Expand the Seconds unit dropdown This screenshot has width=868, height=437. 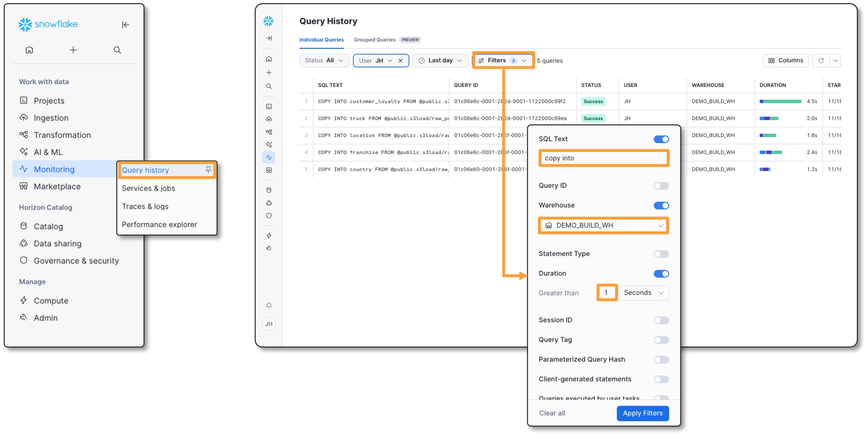[x=643, y=293]
